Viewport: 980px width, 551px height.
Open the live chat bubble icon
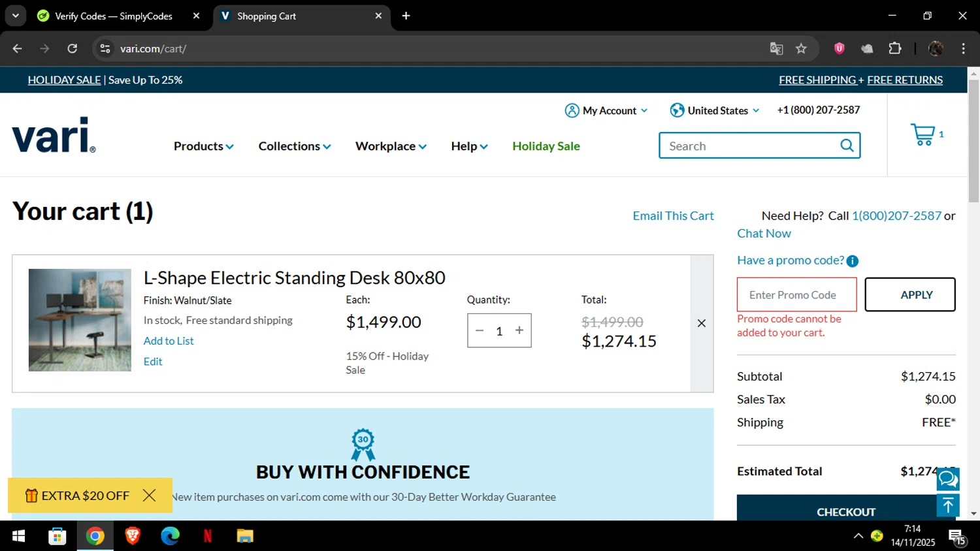(x=948, y=479)
